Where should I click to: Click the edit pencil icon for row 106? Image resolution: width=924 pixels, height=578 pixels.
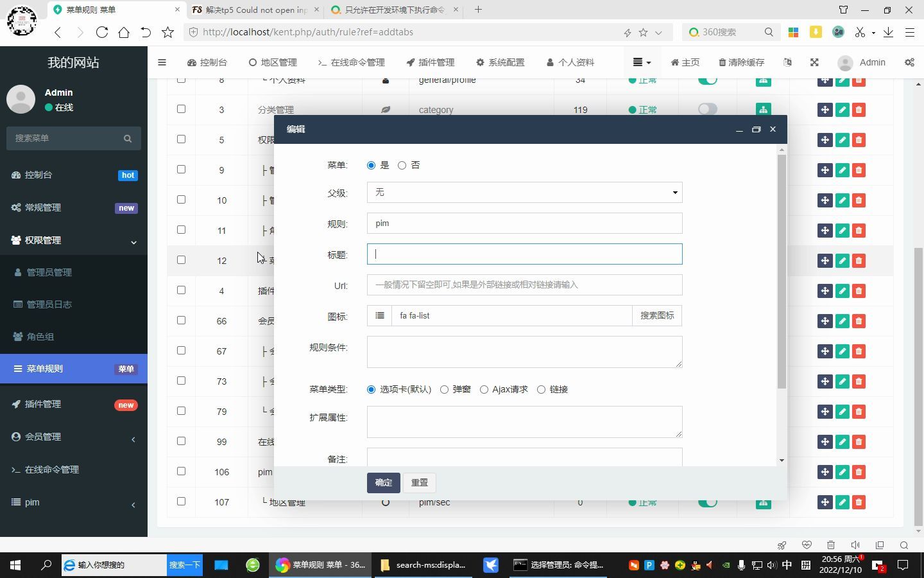[x=842, y=471]
